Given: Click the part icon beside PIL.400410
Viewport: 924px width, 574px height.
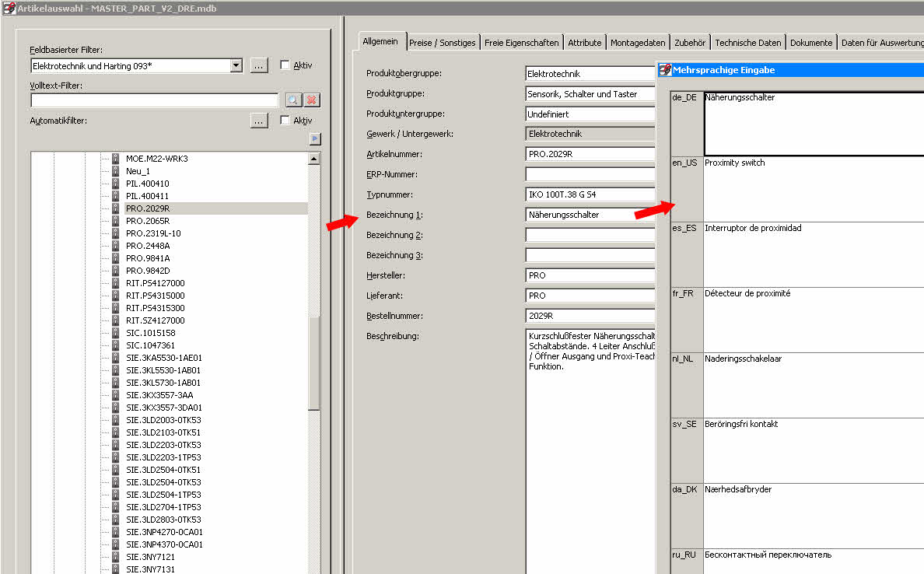Looking at the screenshot, I should pos(116,184).
